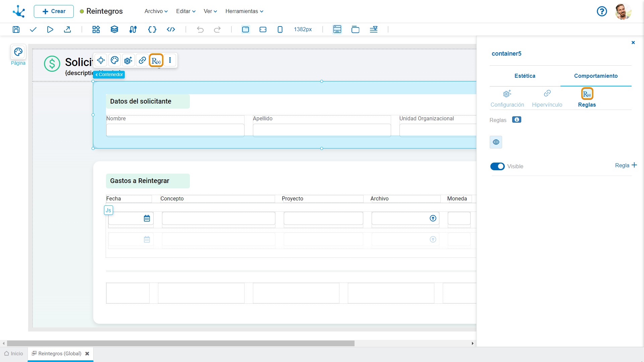The width and height of the screenshot is (644, 362).
Task: Open the style palette icon on container toolbar
Action: 114,60
